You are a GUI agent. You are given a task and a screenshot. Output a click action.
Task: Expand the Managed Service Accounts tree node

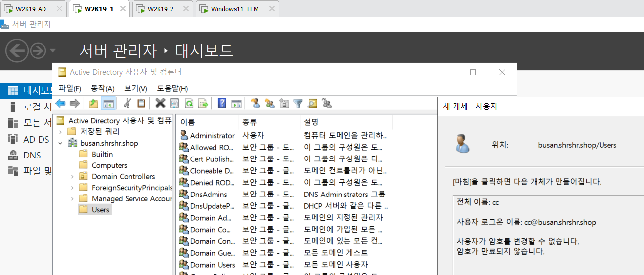72,198
